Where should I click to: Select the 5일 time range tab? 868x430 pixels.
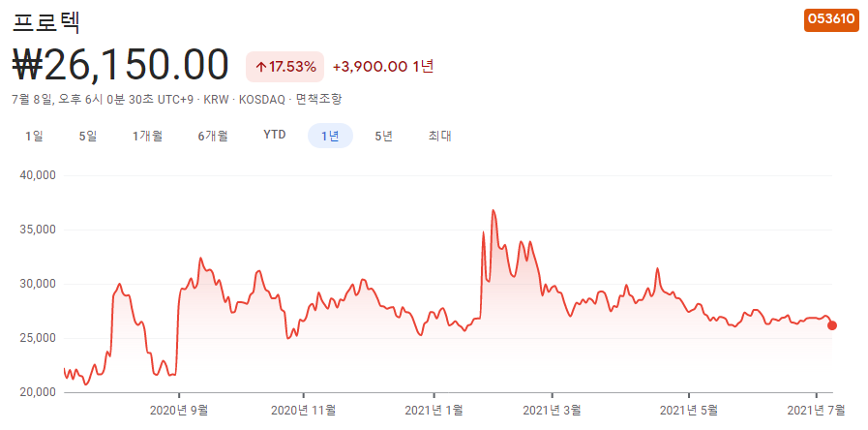(88, 136)
